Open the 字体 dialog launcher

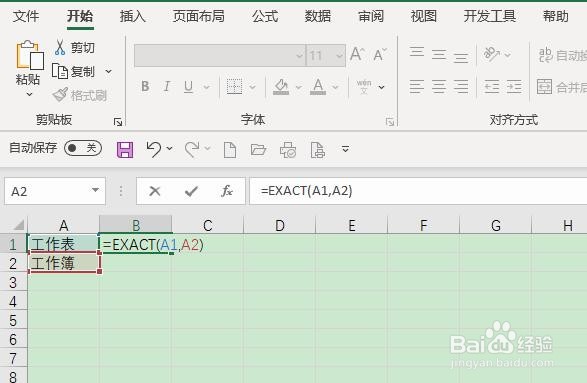390,122
